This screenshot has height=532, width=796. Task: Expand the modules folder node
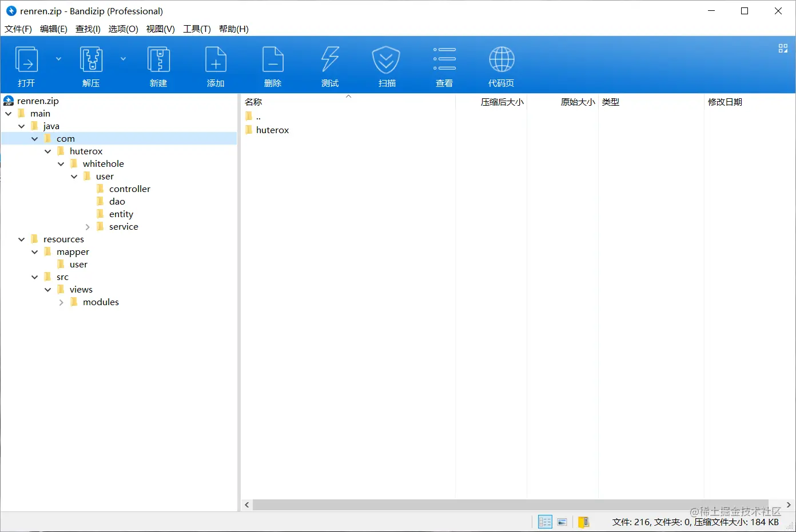pyautogui.click(x=61, y=302)
